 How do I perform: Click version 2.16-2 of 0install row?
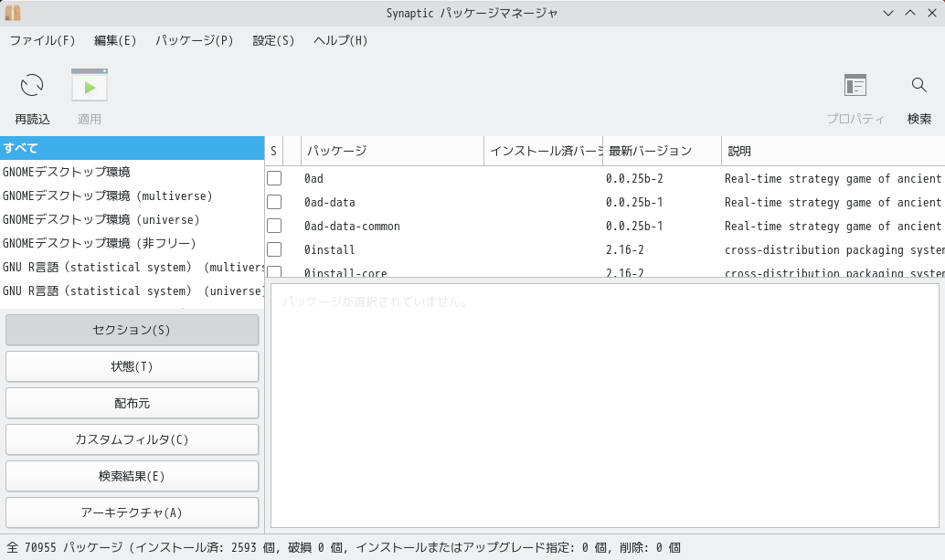[624, 250]
